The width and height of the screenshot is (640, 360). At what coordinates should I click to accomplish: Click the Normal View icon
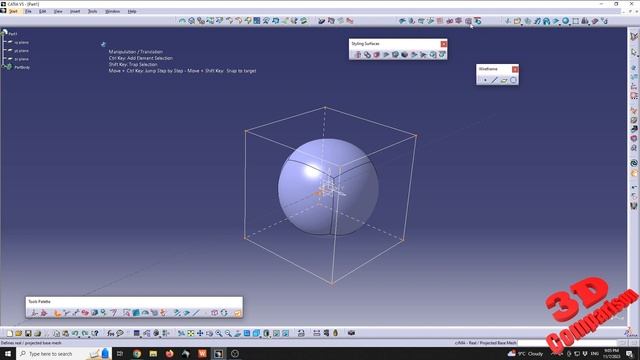point(238,333)
